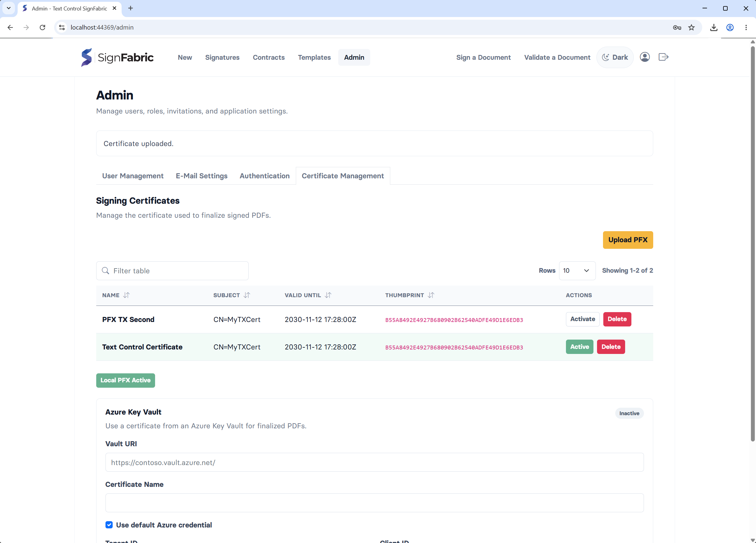Click thumbprint of PFX TX Second row
Screen dimensions: 756x543
point(454,320)
